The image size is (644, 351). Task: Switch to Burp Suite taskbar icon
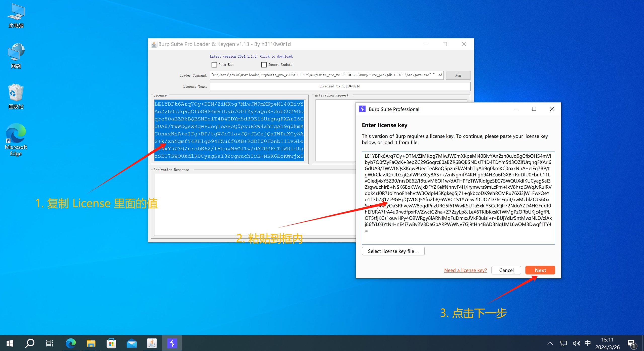click(x=172, y=343)
